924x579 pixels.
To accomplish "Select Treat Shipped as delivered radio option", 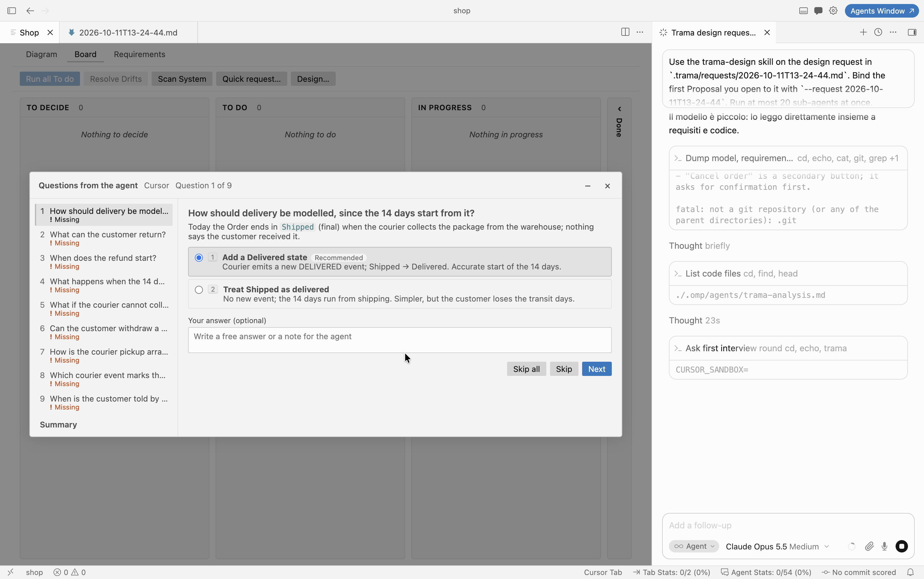I will [x=199, y=290].
